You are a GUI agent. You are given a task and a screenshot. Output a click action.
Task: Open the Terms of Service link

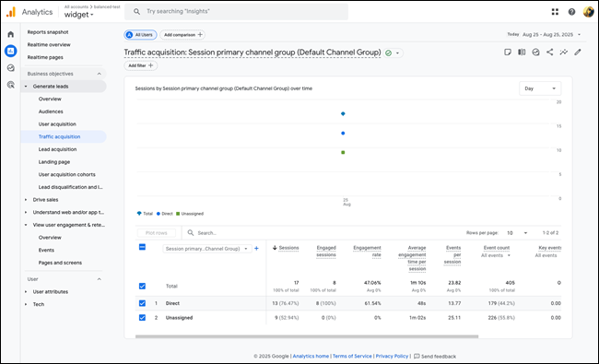coord(352,357)
